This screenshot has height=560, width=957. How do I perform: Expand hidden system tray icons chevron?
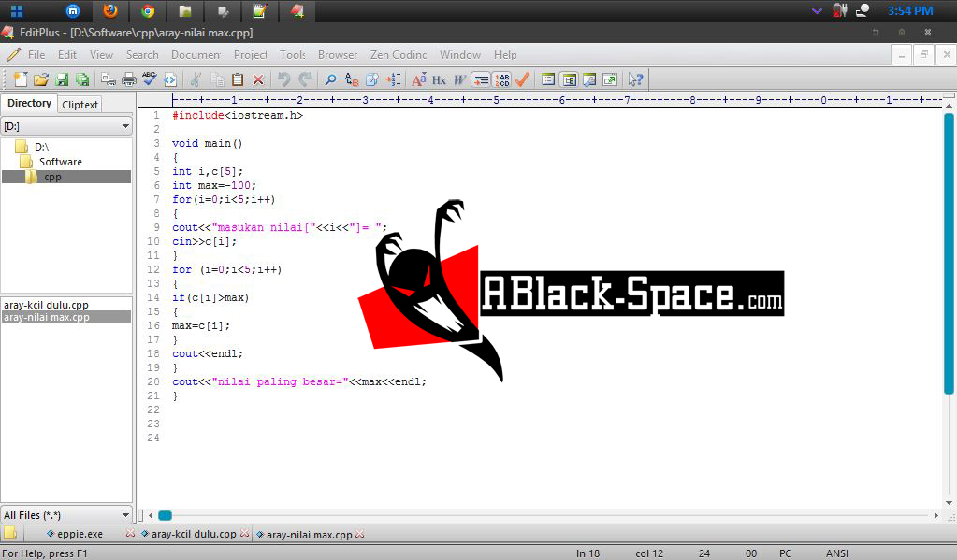click(x=817, y=11)
